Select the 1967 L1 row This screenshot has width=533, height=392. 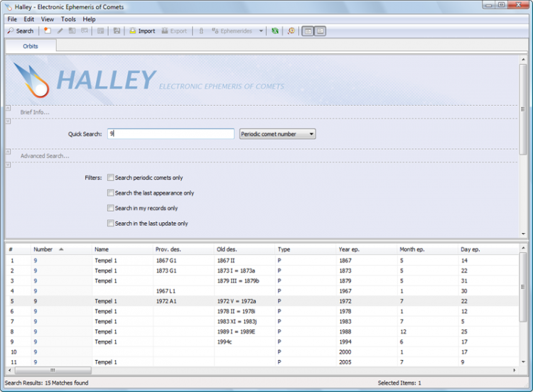(x=262, y=291)
